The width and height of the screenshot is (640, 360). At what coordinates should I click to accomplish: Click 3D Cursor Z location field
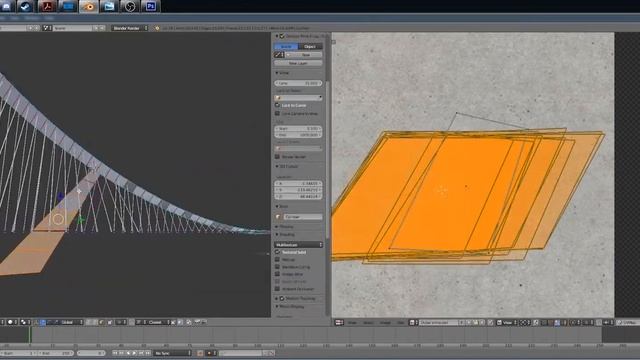tap(299, 197)
